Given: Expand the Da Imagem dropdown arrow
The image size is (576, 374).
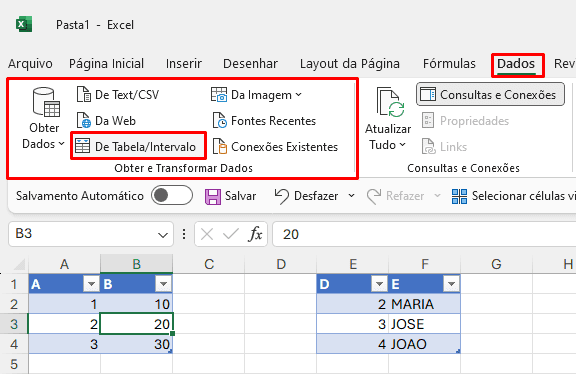Looking at the screenshot, I should (x=299, y=95).
